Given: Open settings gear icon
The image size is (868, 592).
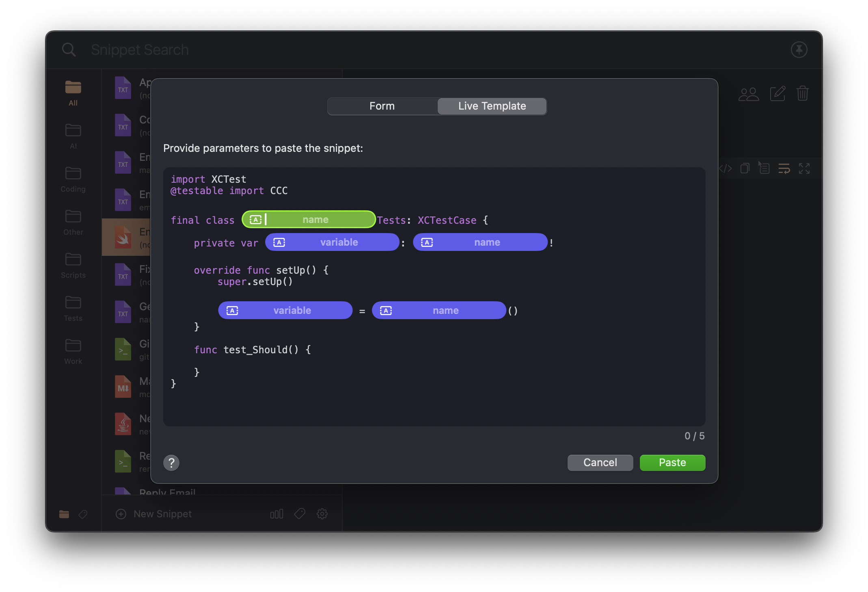Looking at the screenshot, I should [x=322, y=514].
